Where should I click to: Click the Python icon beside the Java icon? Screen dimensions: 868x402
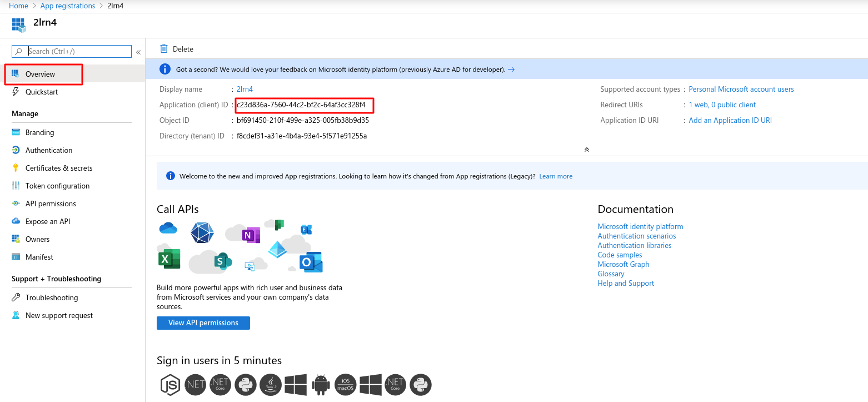click(246, 385)
